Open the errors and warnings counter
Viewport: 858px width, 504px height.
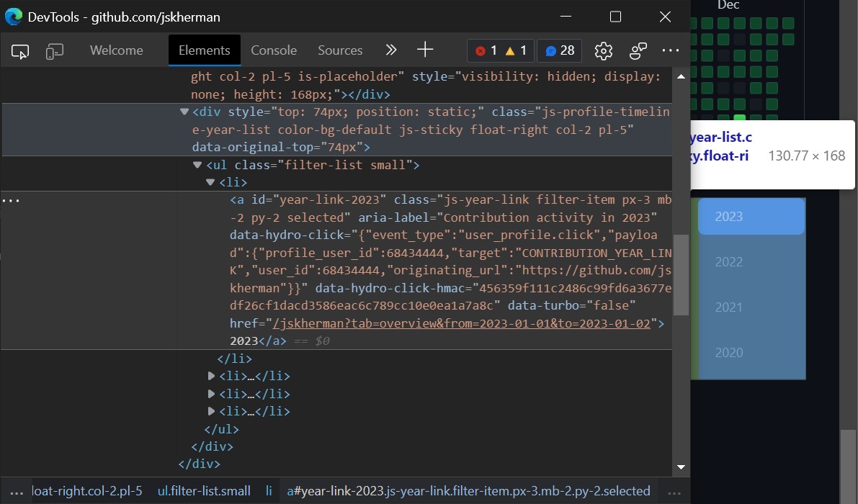(x=501, y=50)
